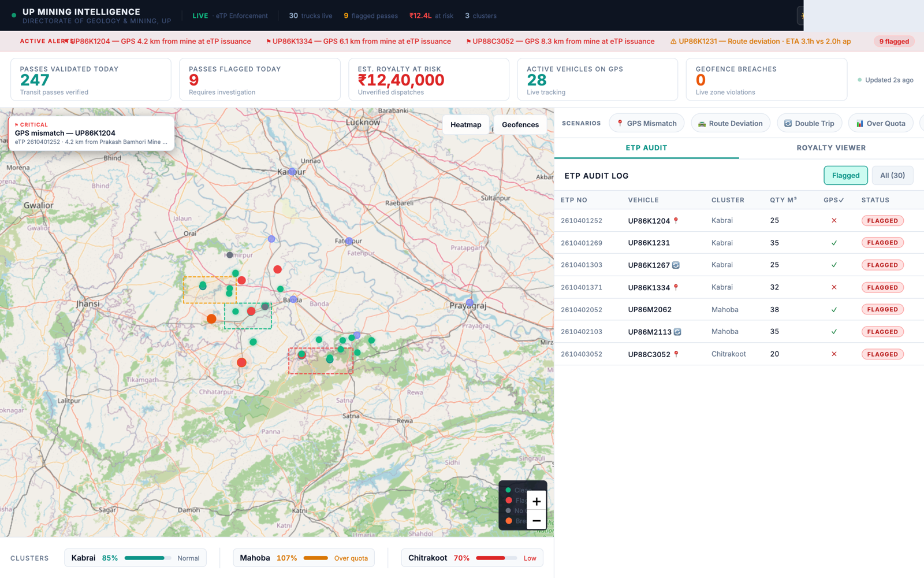
Task: Open the Passes Flagged Today card
Action: click(260, 80)
